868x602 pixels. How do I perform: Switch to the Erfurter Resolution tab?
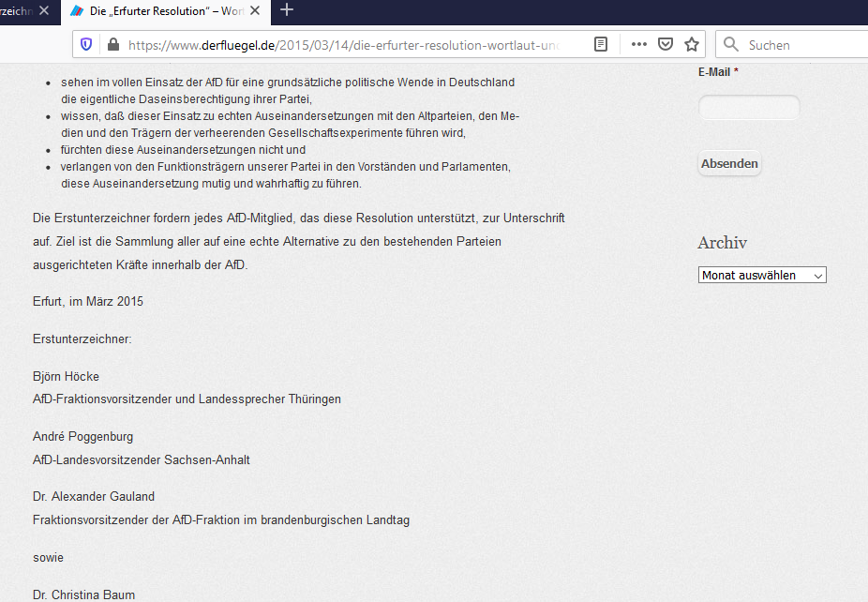[166, 11]
